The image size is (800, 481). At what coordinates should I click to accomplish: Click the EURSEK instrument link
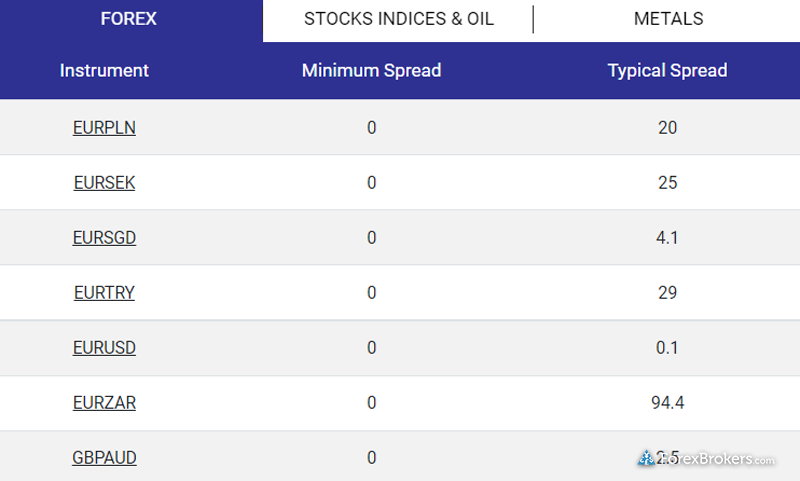click(104, 183)
